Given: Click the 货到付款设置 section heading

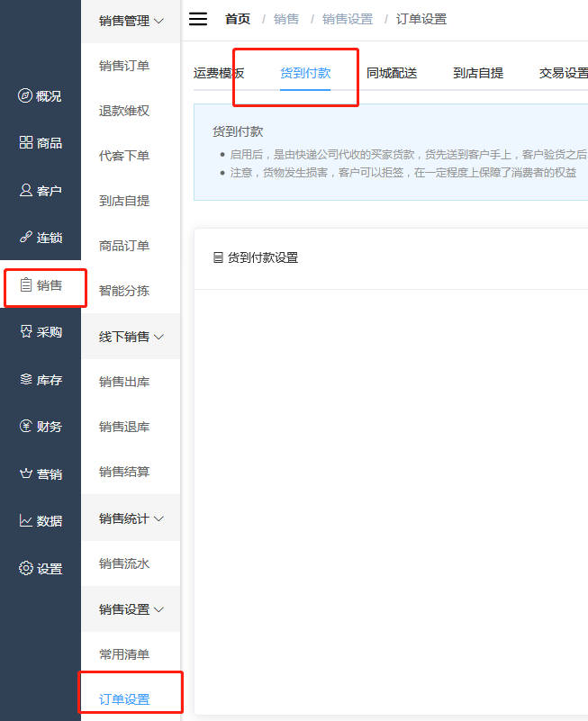Looking at the screenshot, I should point(263,257).
